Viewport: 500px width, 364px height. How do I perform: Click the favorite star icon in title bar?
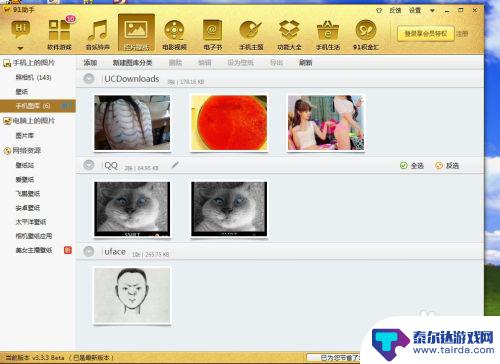[379, 11]
